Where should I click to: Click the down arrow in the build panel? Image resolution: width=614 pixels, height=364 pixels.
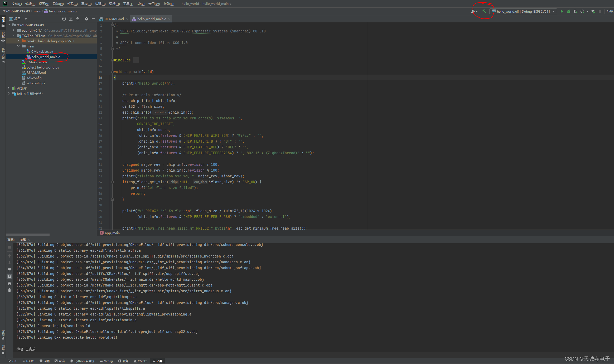(9, 263)
